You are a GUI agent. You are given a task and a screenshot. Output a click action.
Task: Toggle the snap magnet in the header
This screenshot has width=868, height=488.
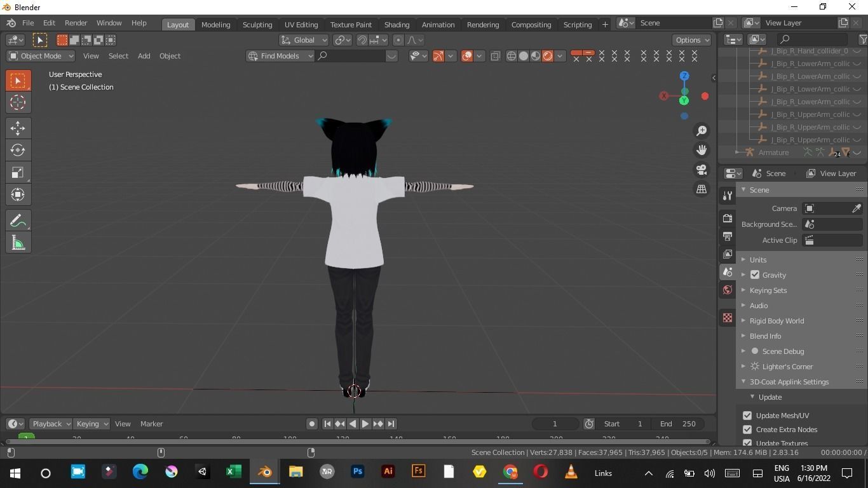tap(361, 39)
